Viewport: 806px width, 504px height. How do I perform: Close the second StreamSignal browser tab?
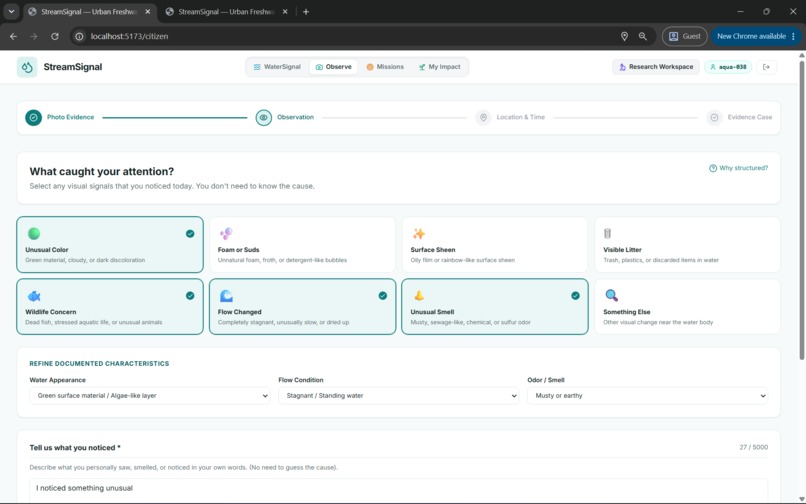(x=285, y=12)
